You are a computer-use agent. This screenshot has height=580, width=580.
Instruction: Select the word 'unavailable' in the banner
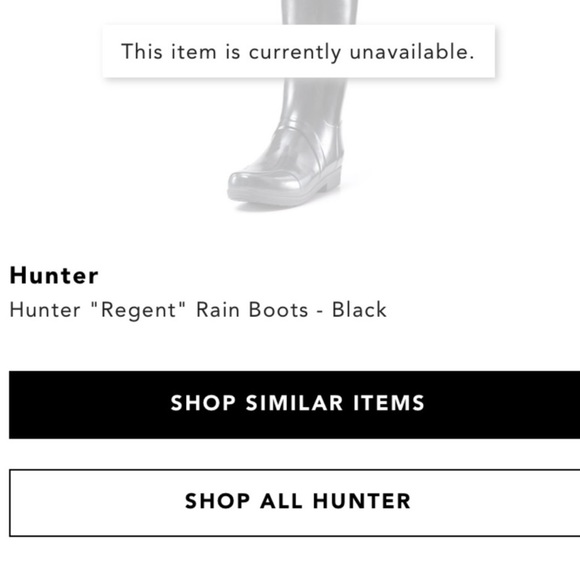(x=412, y=51)
